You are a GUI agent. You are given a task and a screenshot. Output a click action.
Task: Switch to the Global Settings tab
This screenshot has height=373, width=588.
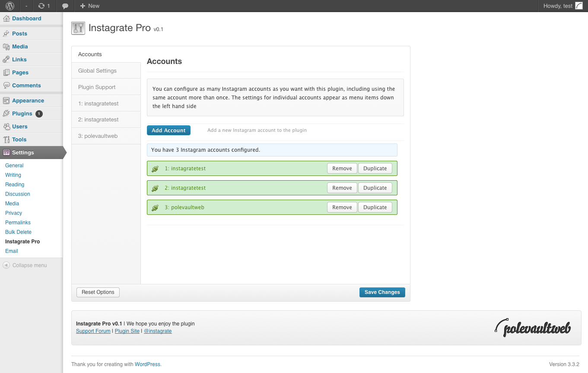(97, 70)
